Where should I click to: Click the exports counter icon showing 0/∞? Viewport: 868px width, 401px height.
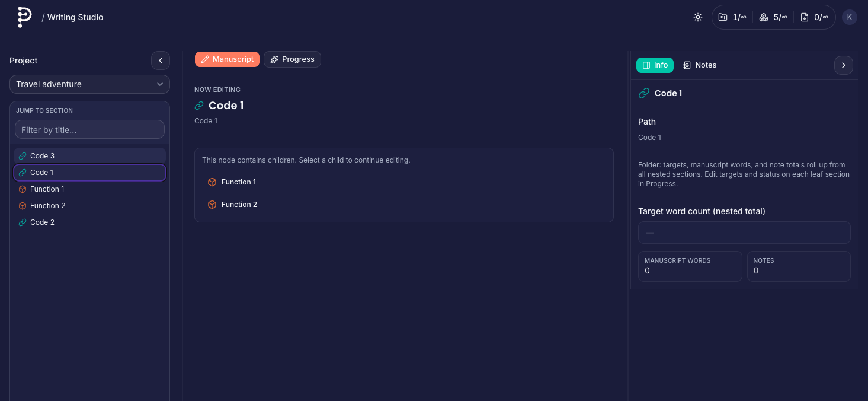(x=805, y=17)
